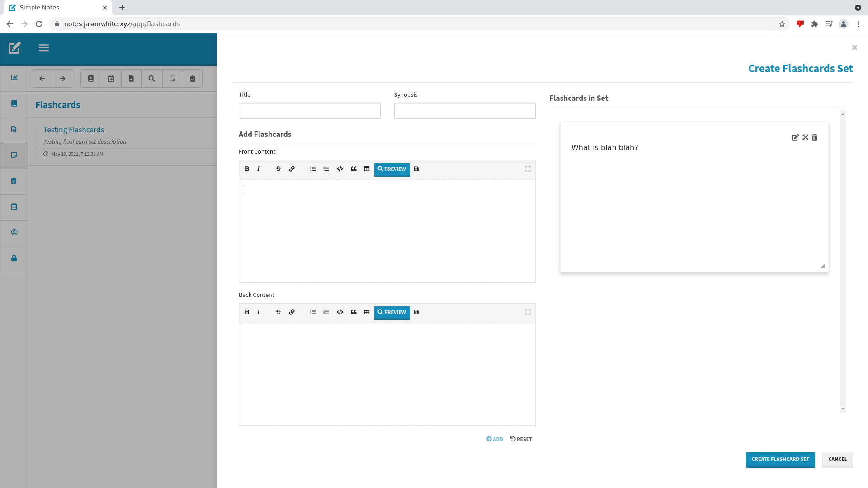Edit the 'What is blah blah?' flashcard
The height and width of the screenshot is (488, 868).
pos(795,137)
